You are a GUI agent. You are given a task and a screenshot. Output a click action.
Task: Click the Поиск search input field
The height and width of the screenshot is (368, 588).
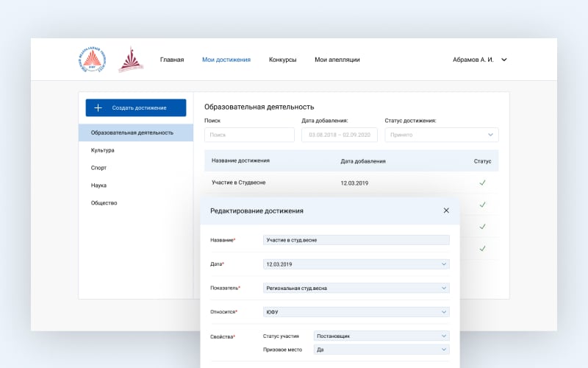249,135
